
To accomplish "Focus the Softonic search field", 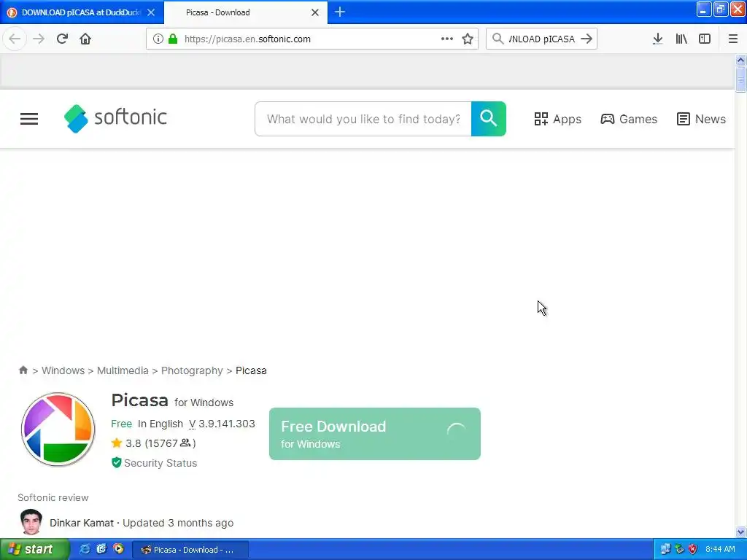I will (x=363, y=119).
